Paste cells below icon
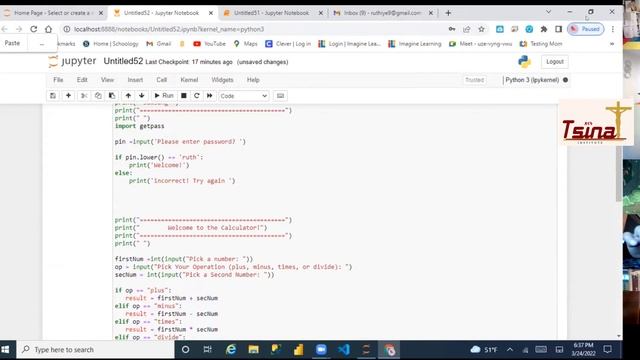The image size is (640, 360). (112, 96)
